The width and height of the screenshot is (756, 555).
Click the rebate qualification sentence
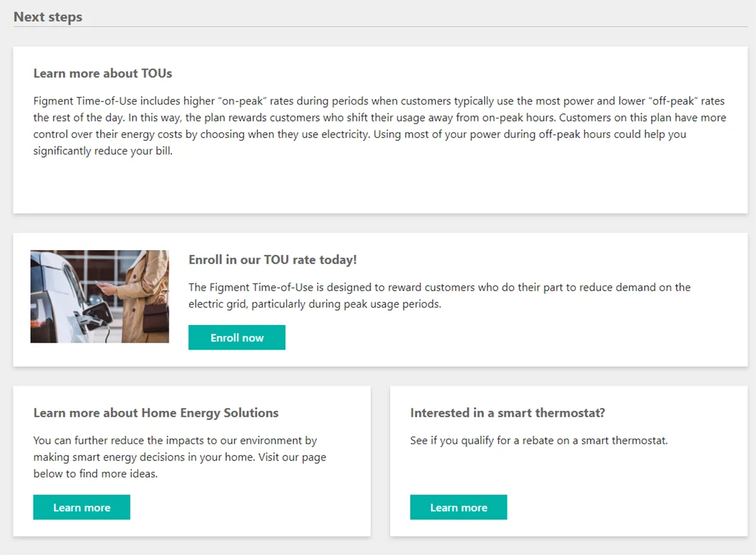pyautogui.click(x=539, y=440)
